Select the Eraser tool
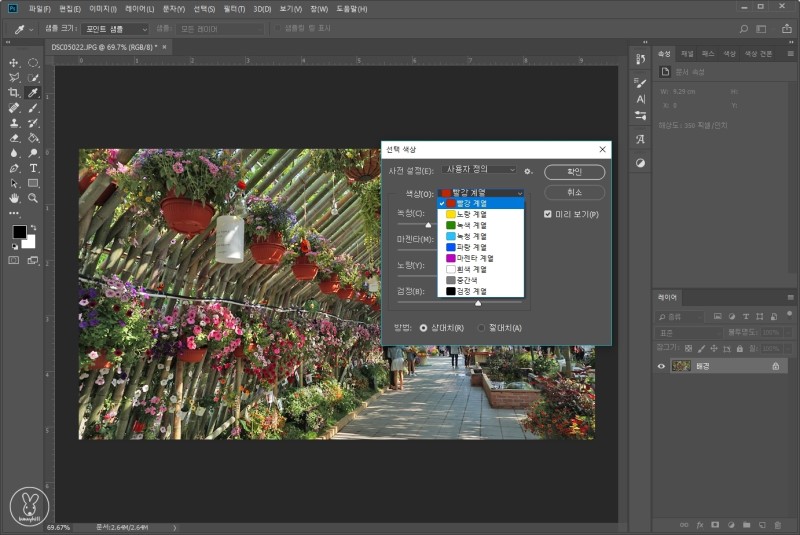Screen dimensions: 800x535 14,138
